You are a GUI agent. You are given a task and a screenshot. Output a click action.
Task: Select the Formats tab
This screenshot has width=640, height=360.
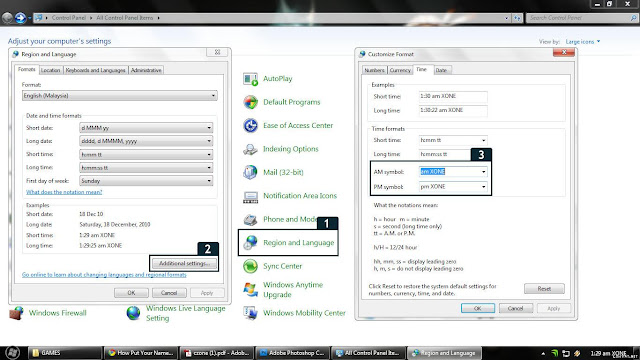(x=27, y=69)
